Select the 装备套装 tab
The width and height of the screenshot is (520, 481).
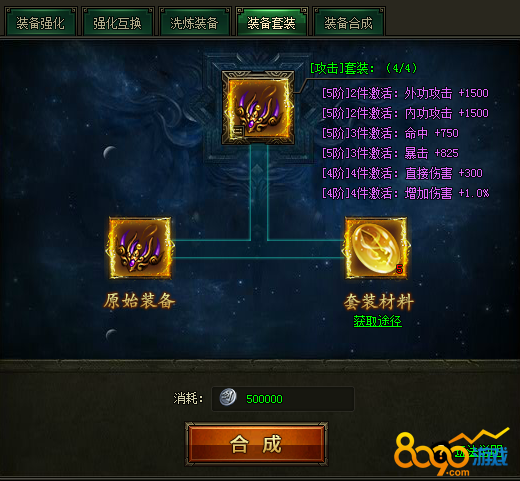(271, 22)
